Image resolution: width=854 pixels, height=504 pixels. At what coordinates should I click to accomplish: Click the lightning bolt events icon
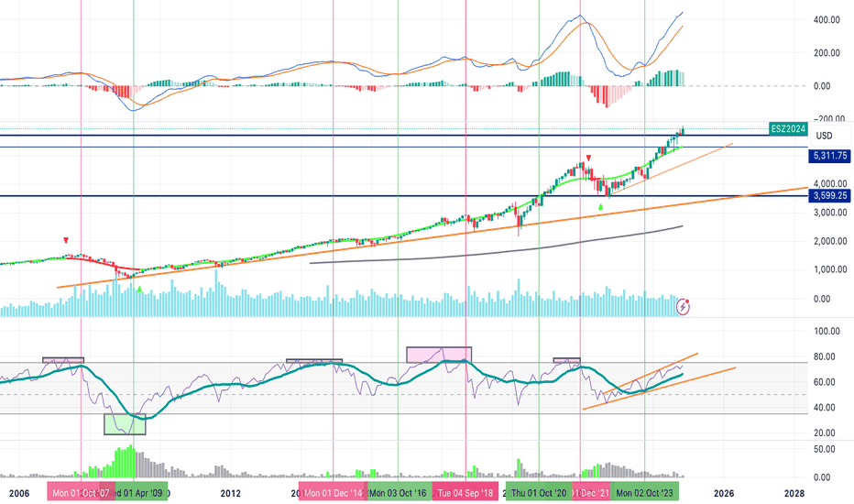click(x=683, y=307)
